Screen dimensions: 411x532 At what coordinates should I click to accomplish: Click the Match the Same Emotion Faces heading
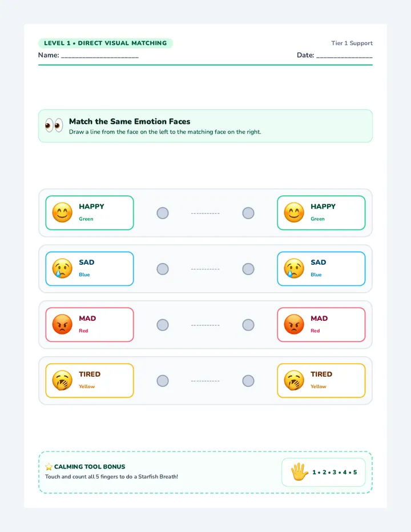coord(130,122)
